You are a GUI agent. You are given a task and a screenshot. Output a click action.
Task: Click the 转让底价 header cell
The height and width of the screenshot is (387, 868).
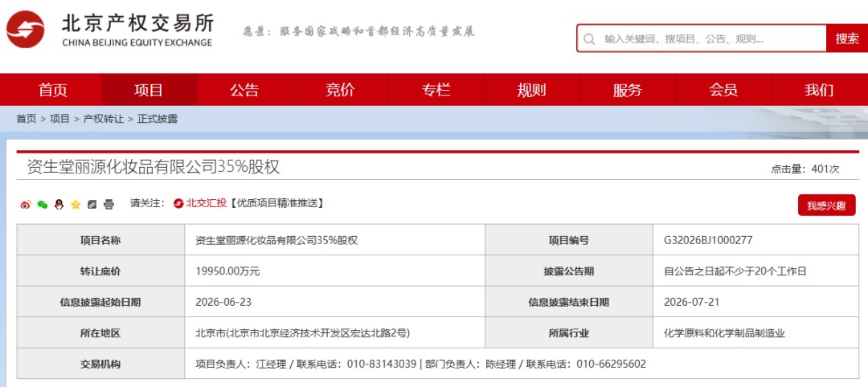(100, 271)
